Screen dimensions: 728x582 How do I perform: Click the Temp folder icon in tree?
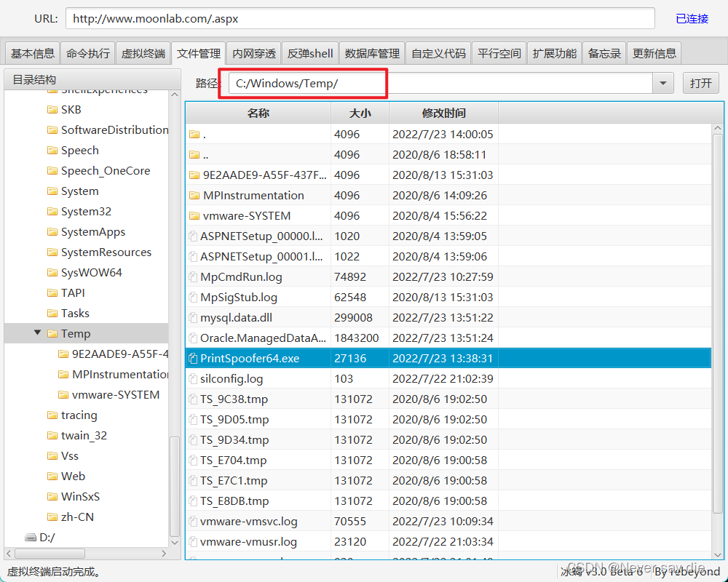click(52, 334)
